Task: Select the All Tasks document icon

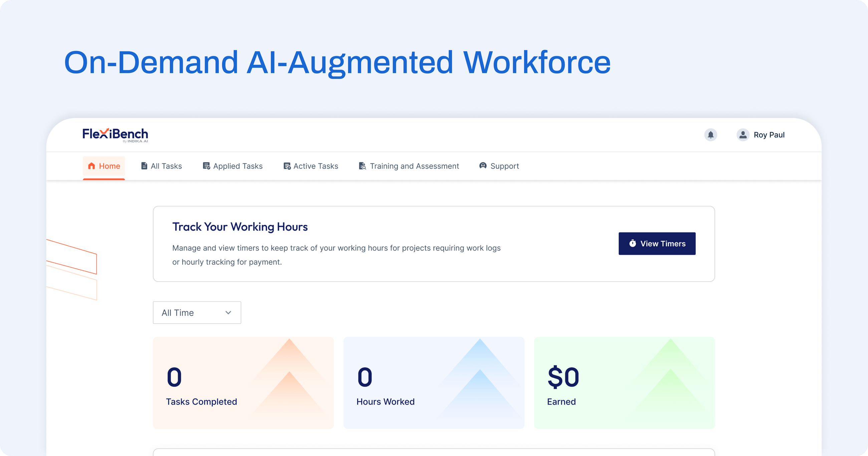Action: [144, 166]
